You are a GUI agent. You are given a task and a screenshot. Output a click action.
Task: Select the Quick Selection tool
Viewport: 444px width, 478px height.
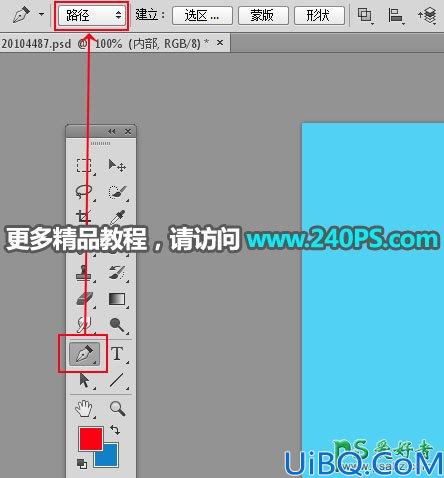pyautogui.click(x=117, y=192)
